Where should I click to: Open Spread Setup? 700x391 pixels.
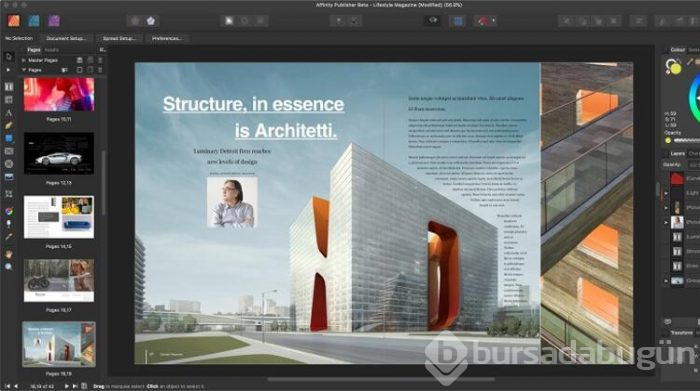119,38
